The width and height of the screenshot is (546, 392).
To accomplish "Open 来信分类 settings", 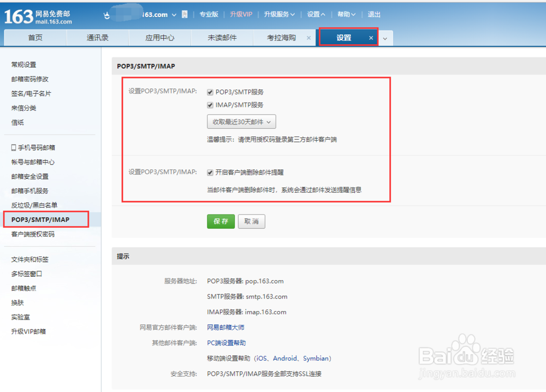I will 23,108.
